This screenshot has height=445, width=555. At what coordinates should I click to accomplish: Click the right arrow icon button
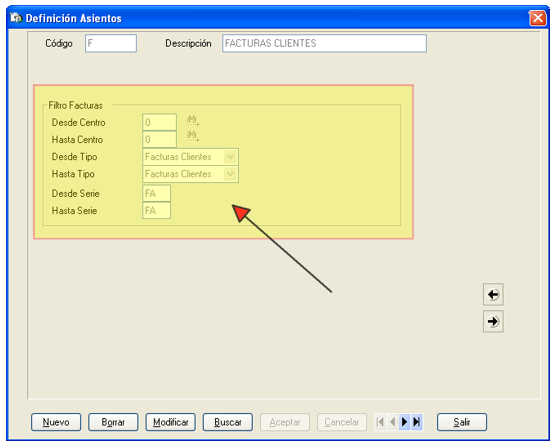tap(493, 321)
